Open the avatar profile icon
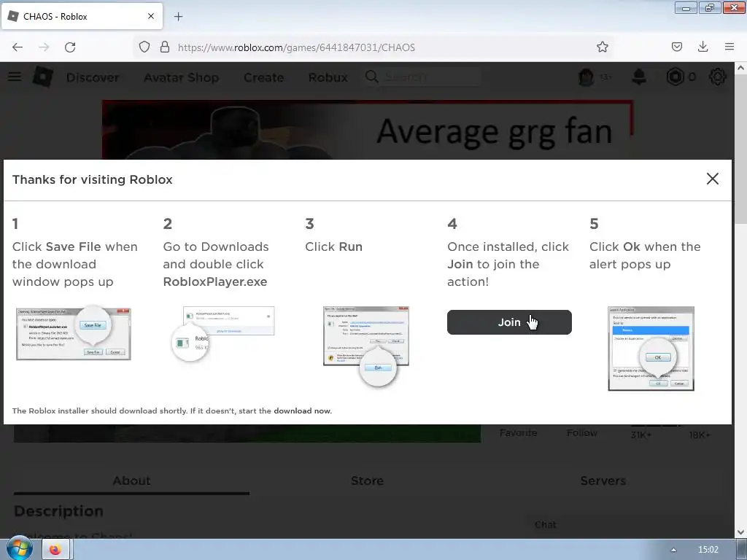This screenshot has height=560, width=747. coord(586,77)
